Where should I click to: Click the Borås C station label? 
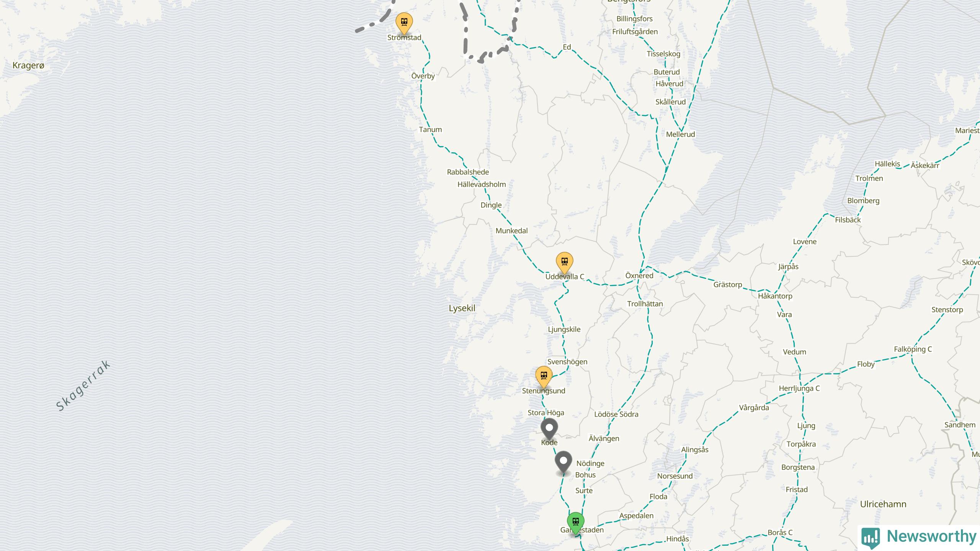click(780, 533)
